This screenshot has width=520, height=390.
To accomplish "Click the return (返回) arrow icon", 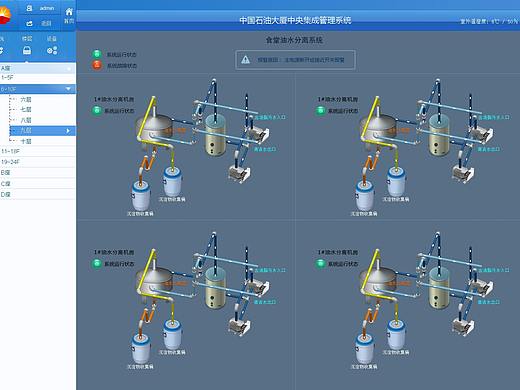I will 29,23.
